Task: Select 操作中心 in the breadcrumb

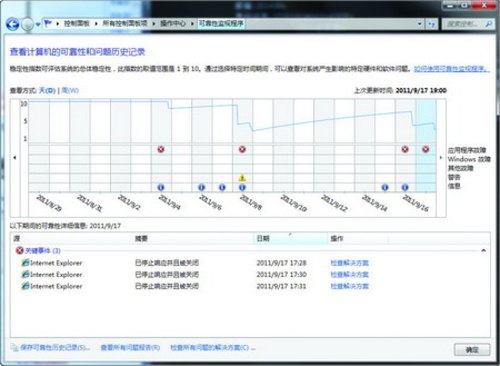Action: click(x=173, y=23)
